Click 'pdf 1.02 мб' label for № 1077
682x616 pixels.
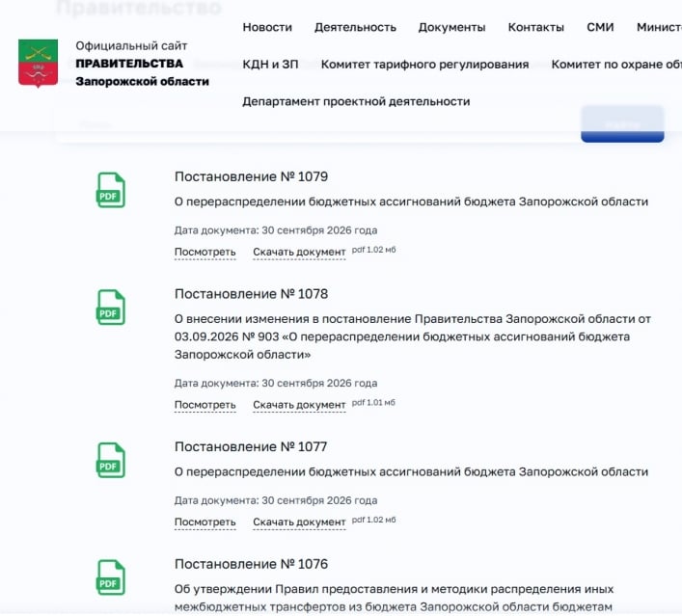tap(373, 520)
